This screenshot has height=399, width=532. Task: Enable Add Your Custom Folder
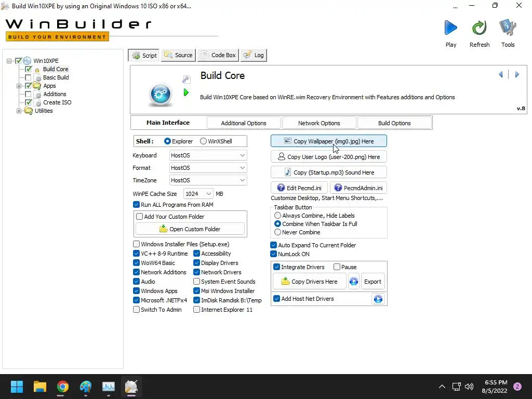coord(139,217)
